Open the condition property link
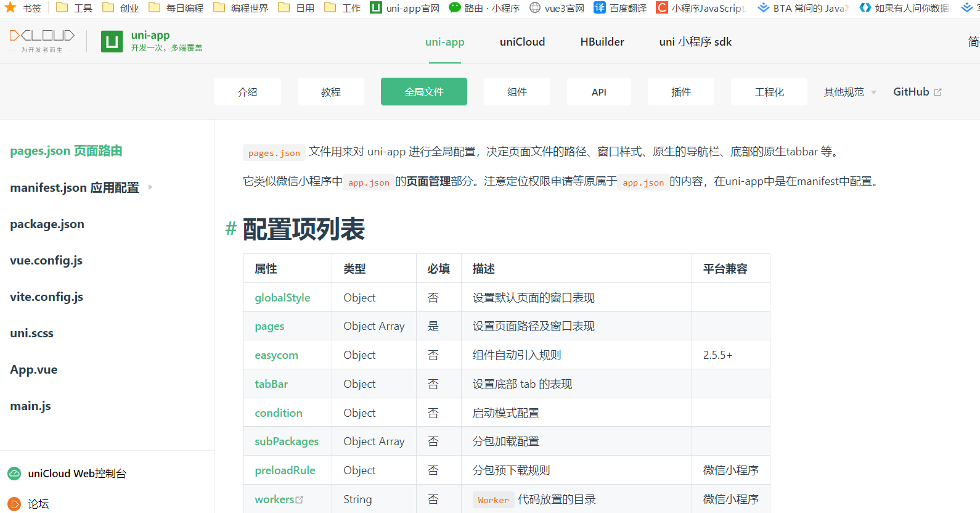Viewport: 980px width, 513px height. pyautogui.click(x=279, y=413)
